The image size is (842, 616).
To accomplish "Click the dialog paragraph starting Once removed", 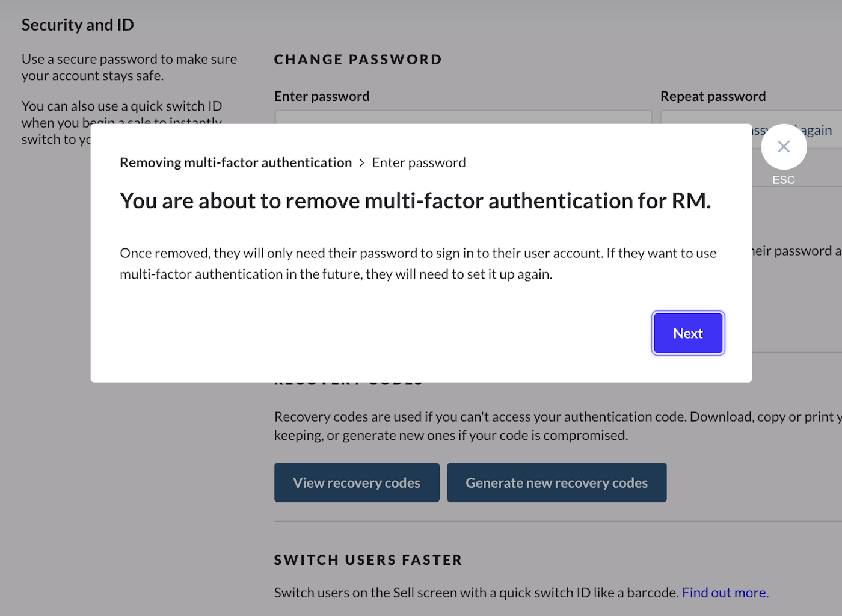I will (418, 263).
